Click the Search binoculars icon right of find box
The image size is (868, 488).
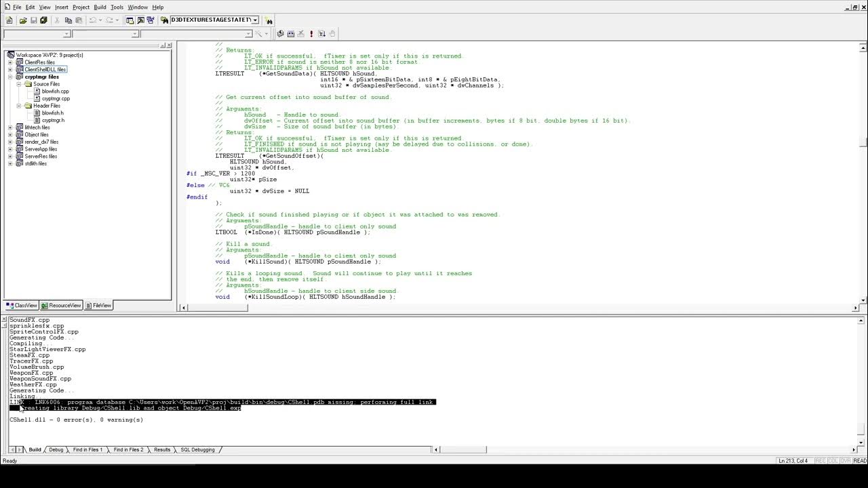(x=269, y=20)
